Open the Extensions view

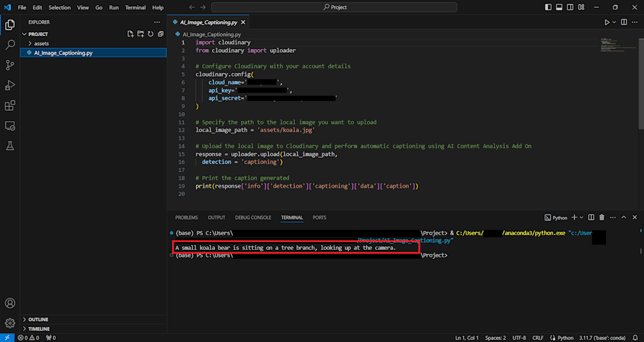[x=10, y=106]
